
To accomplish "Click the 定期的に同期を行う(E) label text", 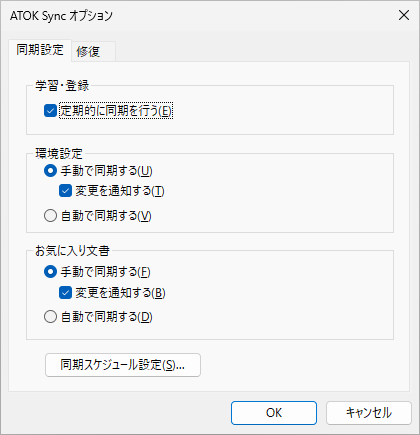I will coord(116,111).
